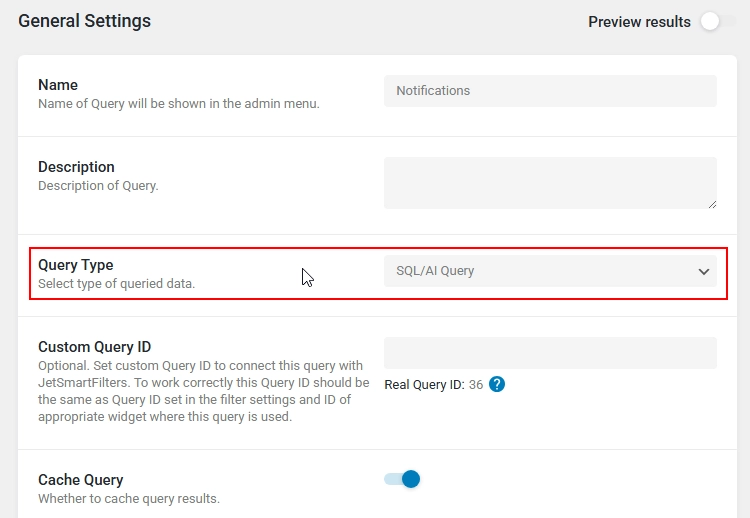Click the Query Type dropdown chevron arrow
750x518 pixels.
pos(704,272)
